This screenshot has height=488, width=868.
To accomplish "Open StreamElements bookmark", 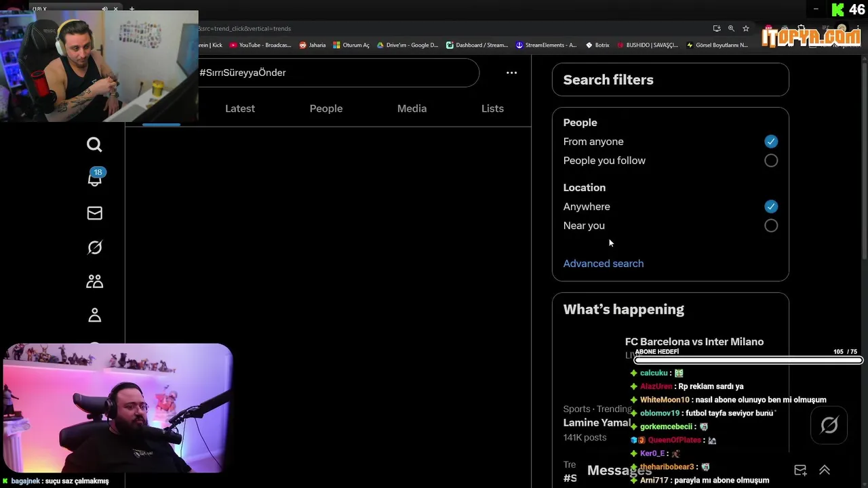I will (x=547, y=45).
